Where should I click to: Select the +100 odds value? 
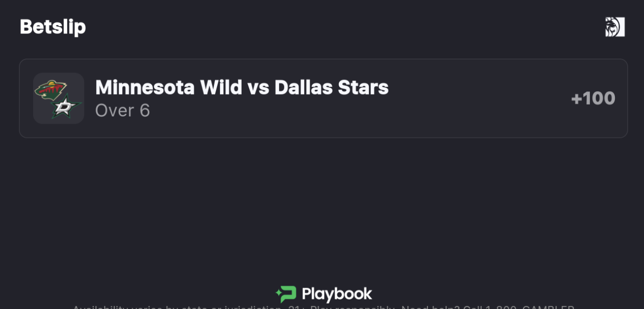coord(593,98)
